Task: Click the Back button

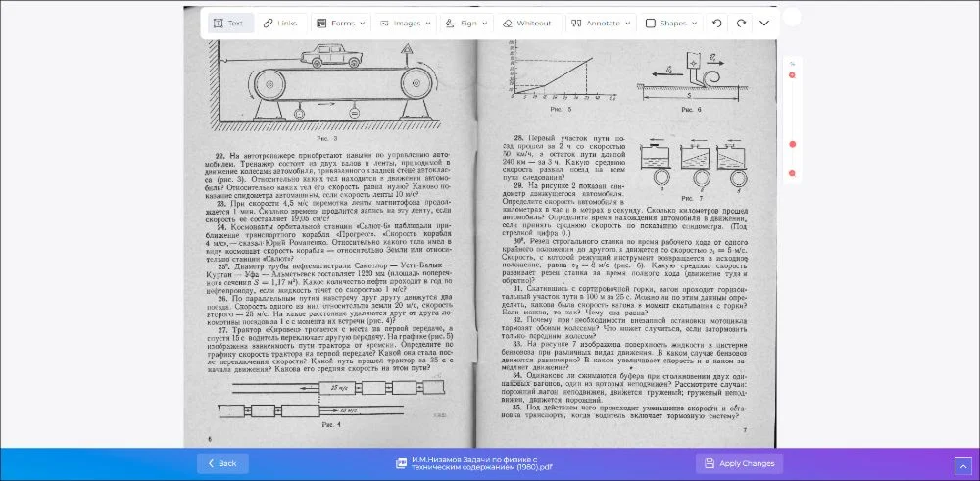Action: [x=222, y=463]
